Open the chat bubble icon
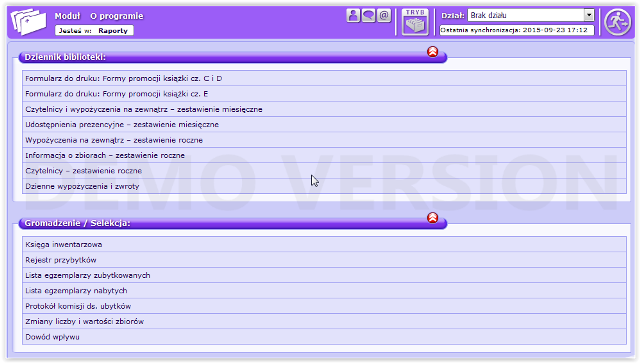The width and height of the screenshot is (640, 363). coord(369,16)
